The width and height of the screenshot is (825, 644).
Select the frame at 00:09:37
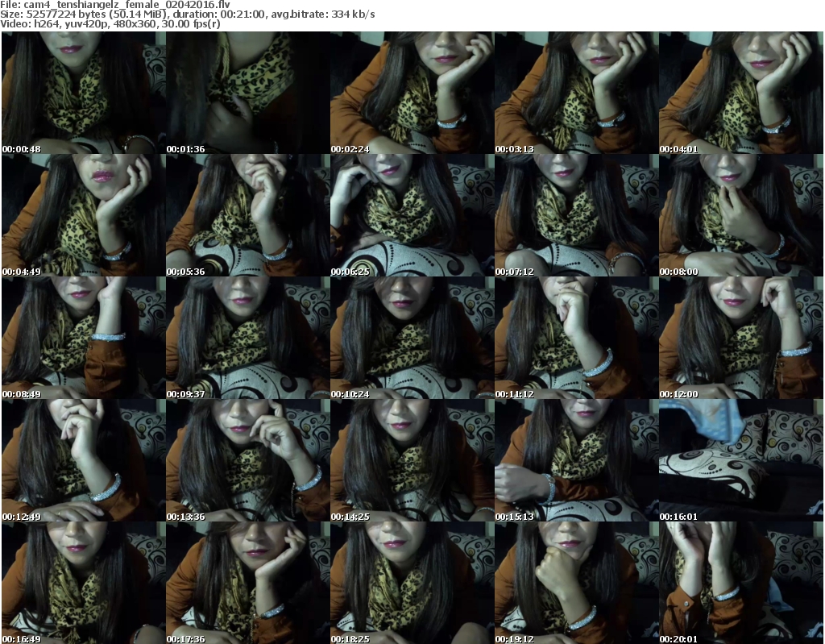[x=248, y=338]
